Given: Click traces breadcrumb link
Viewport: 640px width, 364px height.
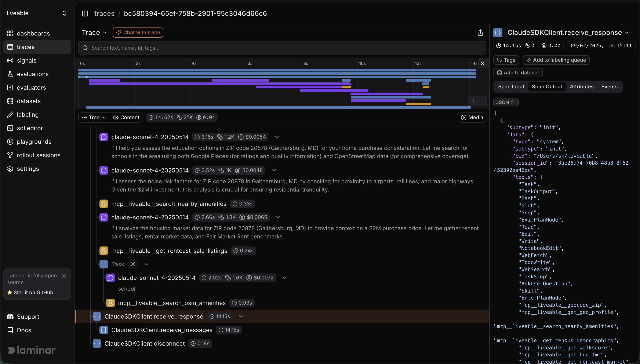Looking at the screenshot, I should click(104, 14).
